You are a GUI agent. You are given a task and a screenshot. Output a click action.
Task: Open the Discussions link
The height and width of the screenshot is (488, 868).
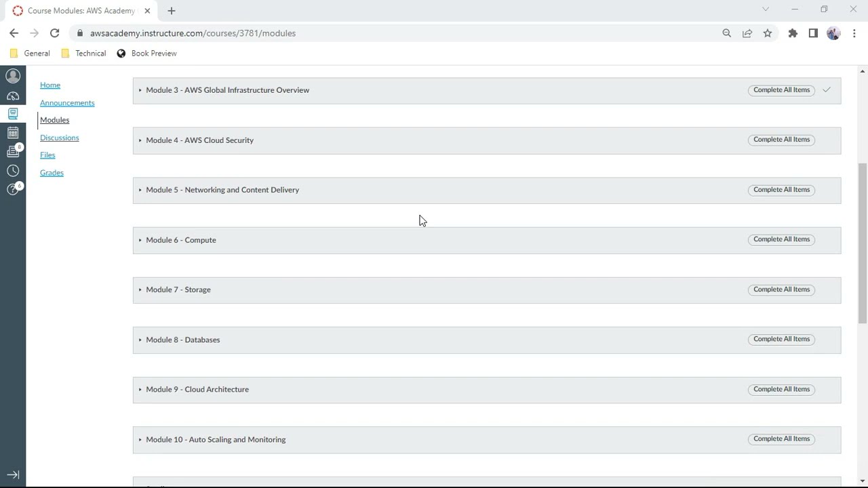click(60, 138)
